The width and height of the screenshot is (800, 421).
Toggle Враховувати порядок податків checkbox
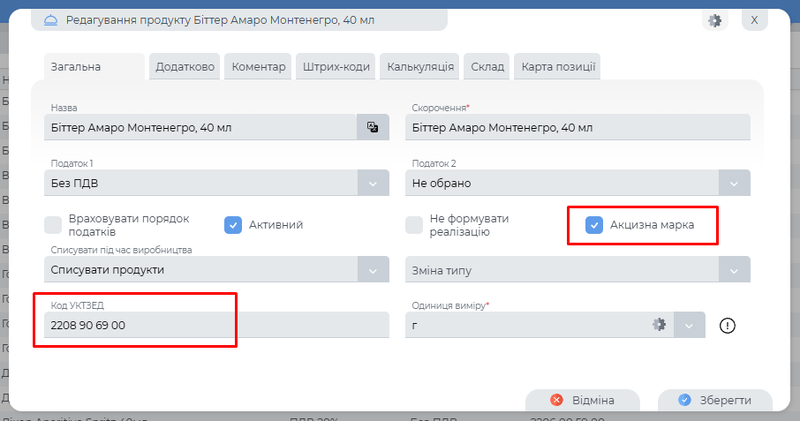tap(54, 225)
